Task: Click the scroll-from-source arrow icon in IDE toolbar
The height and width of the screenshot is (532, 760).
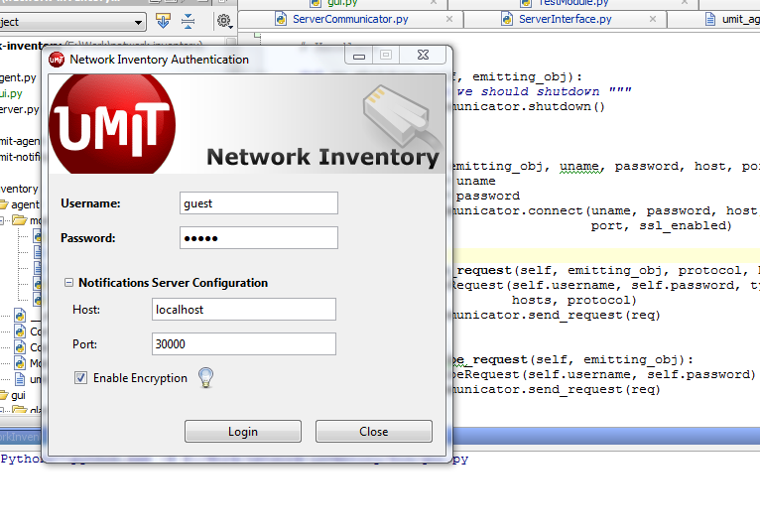Action: click(163, 21)
